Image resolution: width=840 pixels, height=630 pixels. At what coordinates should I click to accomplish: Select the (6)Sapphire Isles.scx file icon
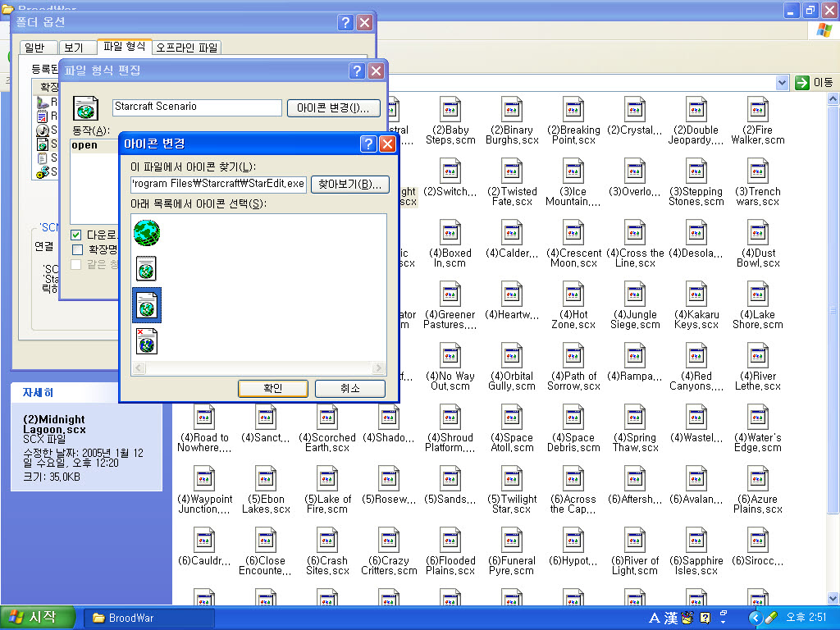(x=696, y=541)
